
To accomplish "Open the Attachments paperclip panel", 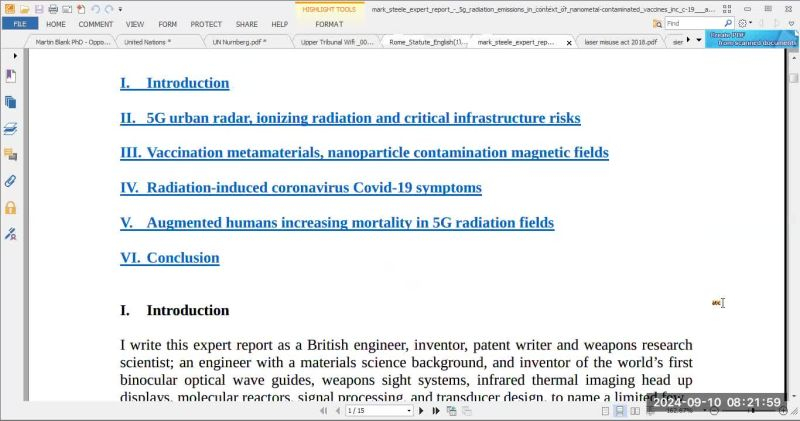I will [11, 181].
